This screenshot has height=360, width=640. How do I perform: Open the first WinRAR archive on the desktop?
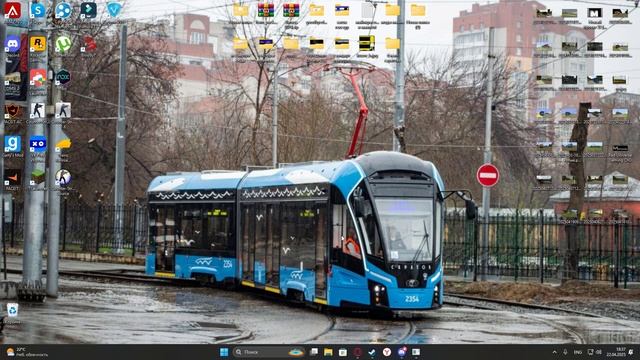tap(266, 10)
